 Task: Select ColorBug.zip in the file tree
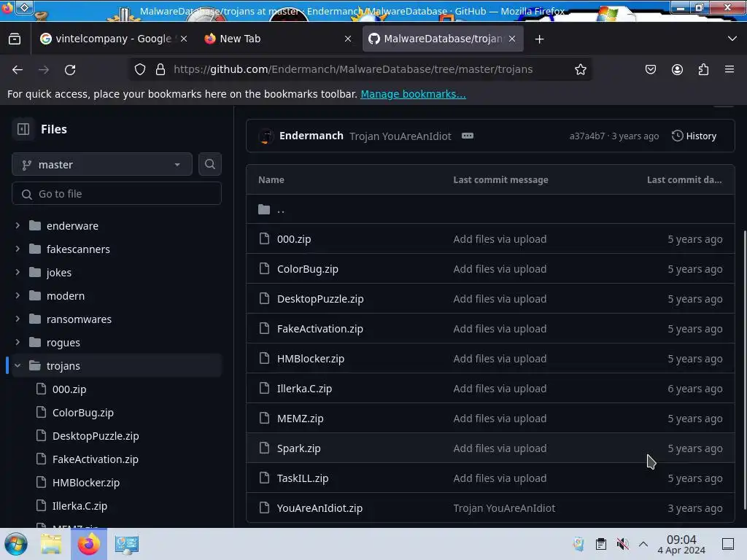(83, 413)
